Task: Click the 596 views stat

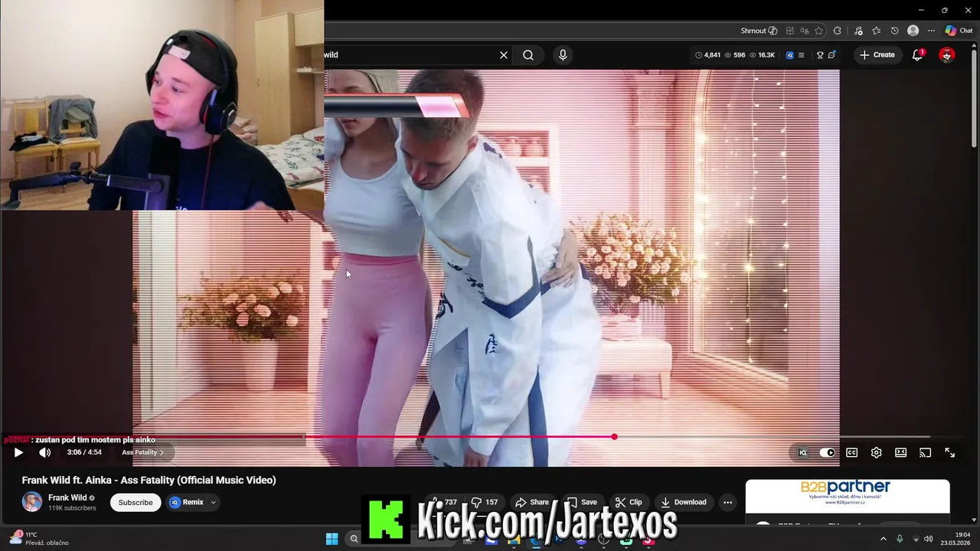Action: coord(733,55)
